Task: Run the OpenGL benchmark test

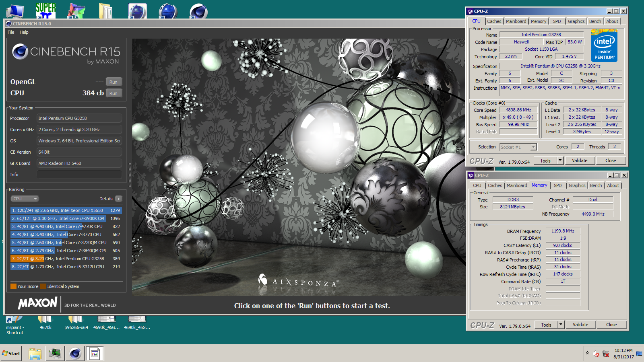Action: pyautogui.click(x=114, y=82)
